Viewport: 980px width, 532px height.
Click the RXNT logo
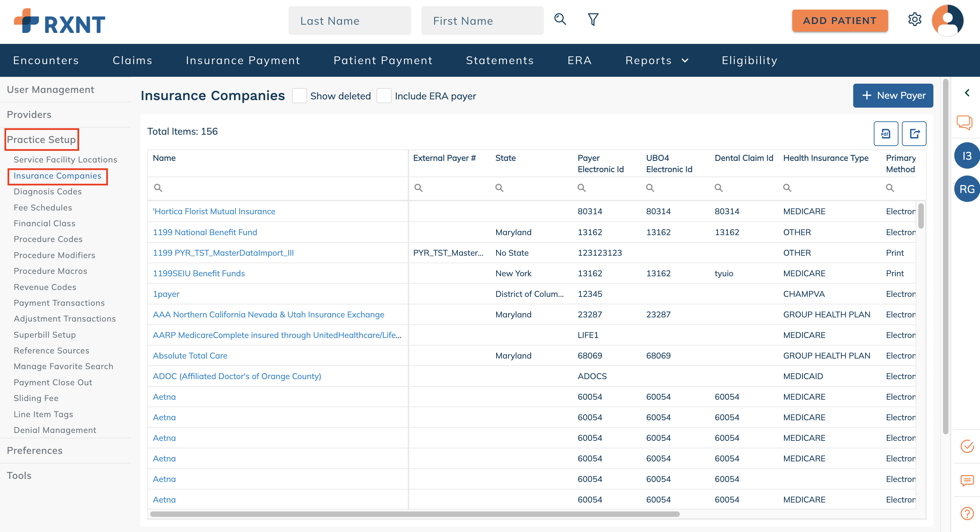coord(59,22)
